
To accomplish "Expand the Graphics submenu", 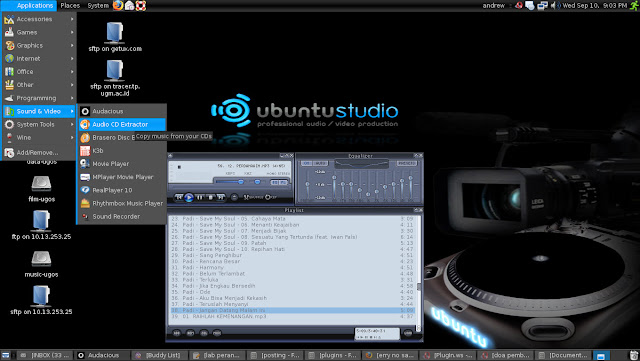I will coord(39,45).
